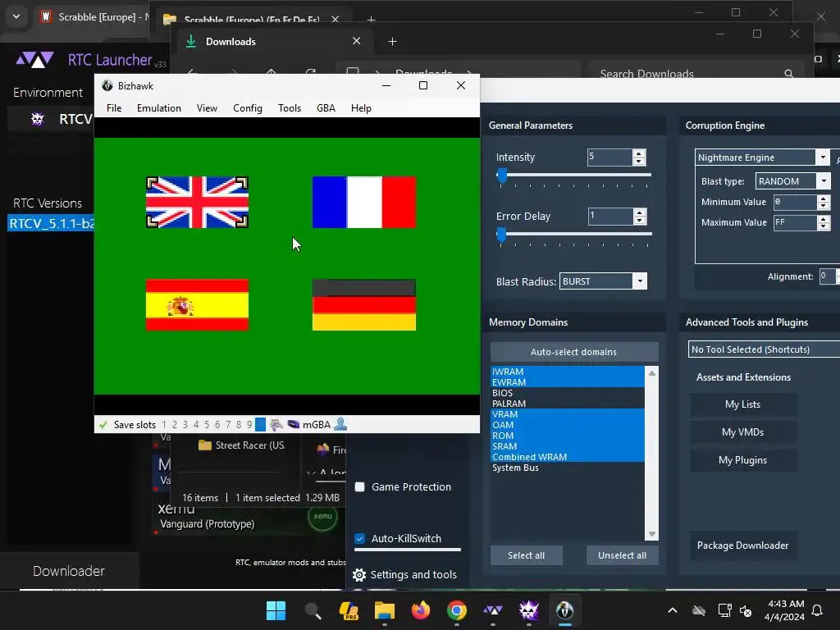Open the Nightmare Engine dropdown
The height and width of the screenshot is (630, 840).
click(823, 157)
